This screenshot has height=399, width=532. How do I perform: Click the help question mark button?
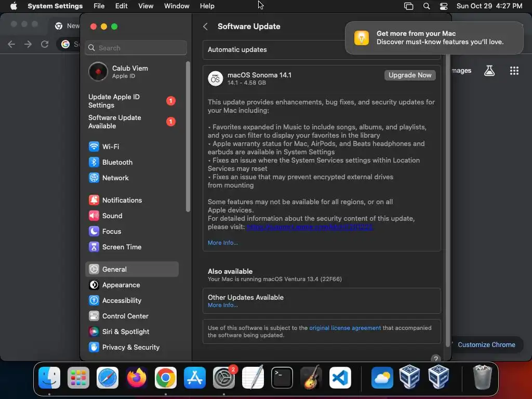click(436, 358)
